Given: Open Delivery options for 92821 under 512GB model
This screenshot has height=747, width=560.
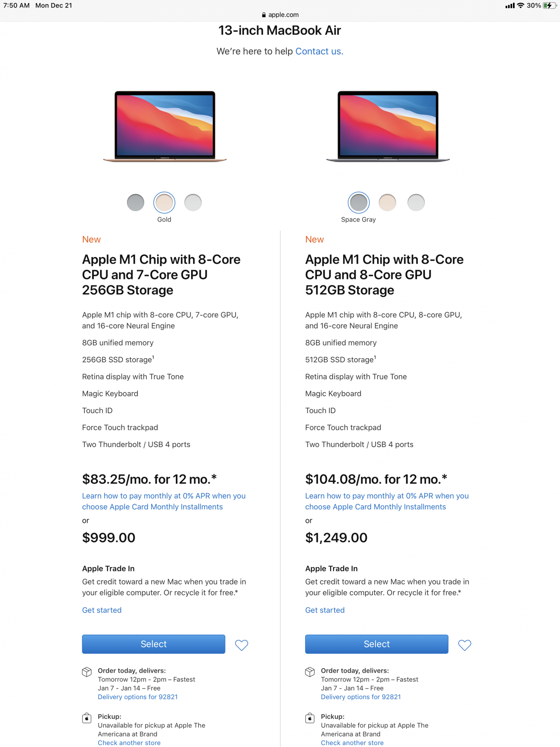Looking at the screenshot, I should point(361,697).
